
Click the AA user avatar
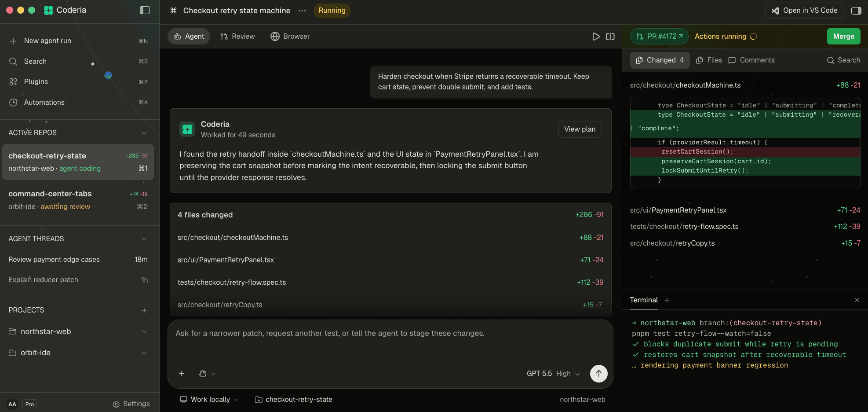pyautogui.click(x=12, y=404)
